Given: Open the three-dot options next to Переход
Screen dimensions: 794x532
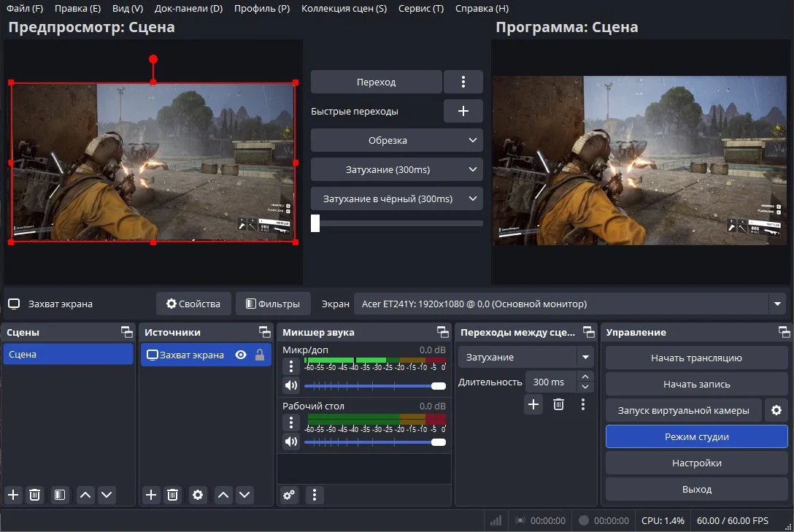Looking at the screenshot, I should point(463,82).
